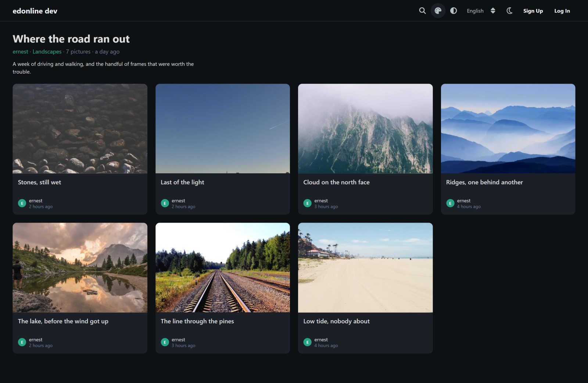Click the Log In button

pyautogui.click(x=562, y=11)
